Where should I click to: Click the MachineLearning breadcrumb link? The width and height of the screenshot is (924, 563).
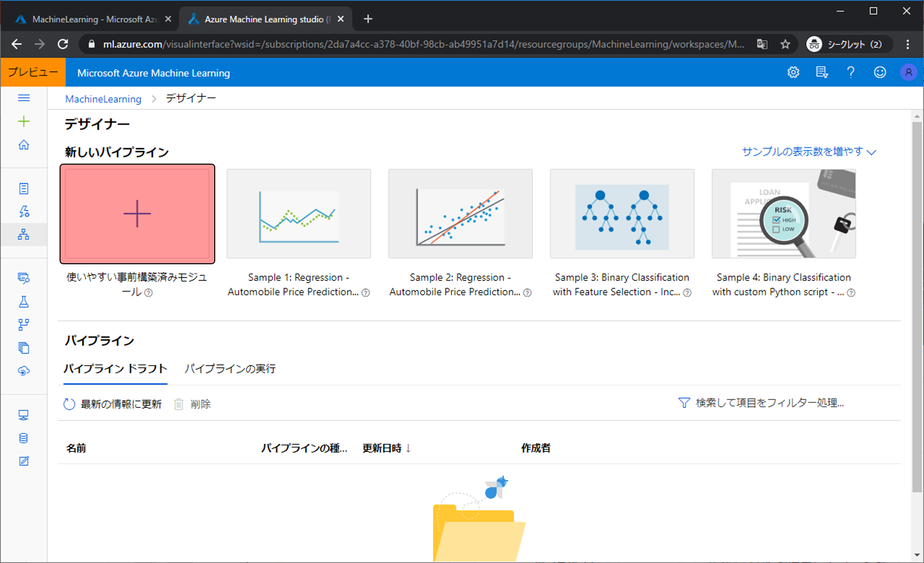coord(103,99)
